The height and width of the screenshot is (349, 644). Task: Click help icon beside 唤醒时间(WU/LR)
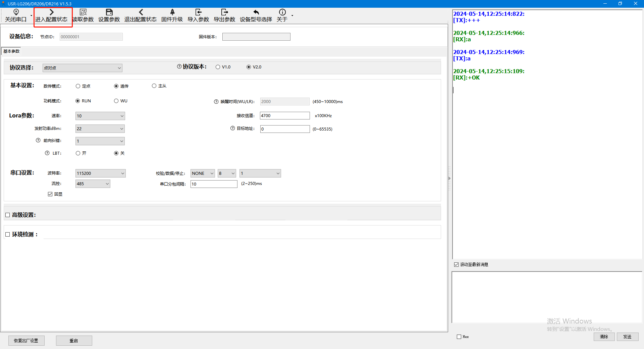216,102
